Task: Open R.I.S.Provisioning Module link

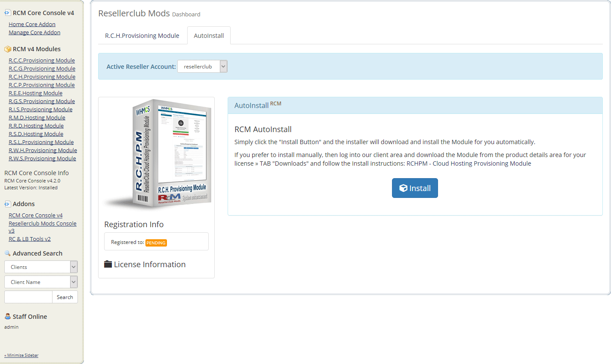Action: point(40,109)
